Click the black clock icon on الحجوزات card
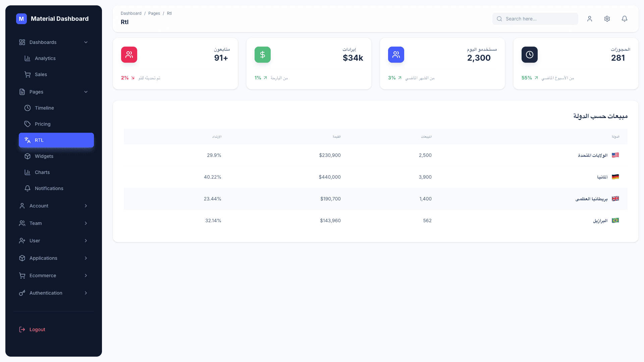This screenshot has height=362, width=644. pyautogui.click(x=529, y=54)
